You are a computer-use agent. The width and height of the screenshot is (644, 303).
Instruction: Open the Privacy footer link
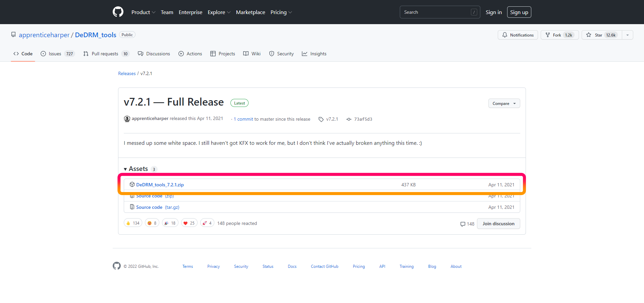coord(213,266)
